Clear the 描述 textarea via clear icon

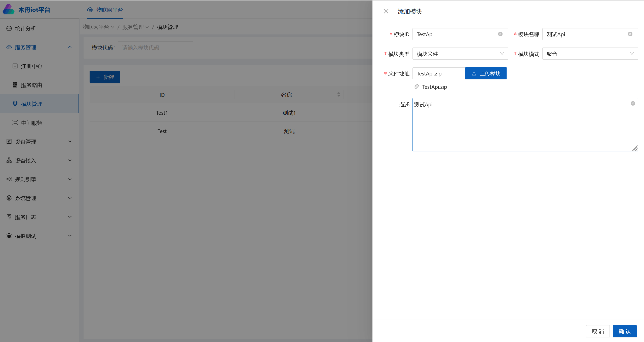coord(633,103)
